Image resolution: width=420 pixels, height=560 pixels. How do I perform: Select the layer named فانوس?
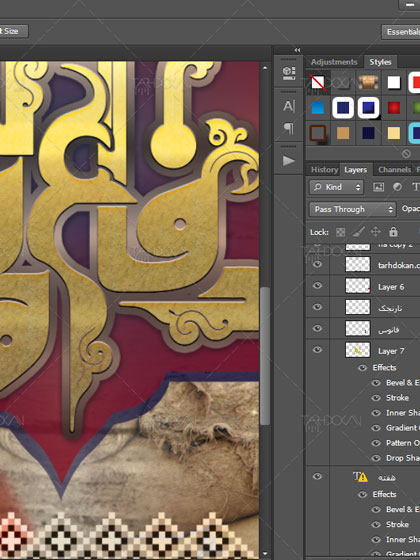pos(389,330)
